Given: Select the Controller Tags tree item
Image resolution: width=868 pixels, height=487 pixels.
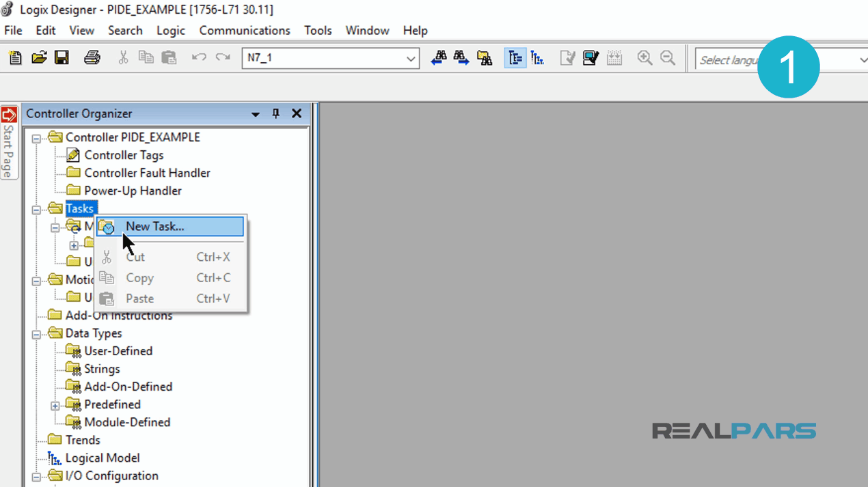Looking at the screenshot, I should (123, 155).
